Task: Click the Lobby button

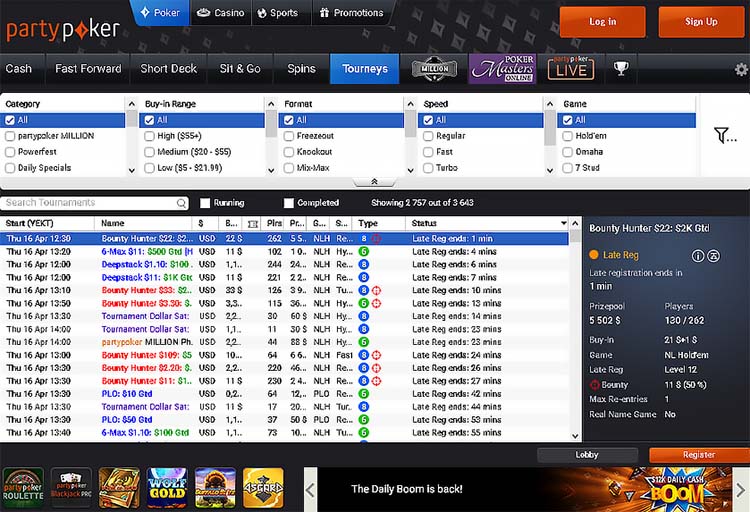Action: (587, 455)
